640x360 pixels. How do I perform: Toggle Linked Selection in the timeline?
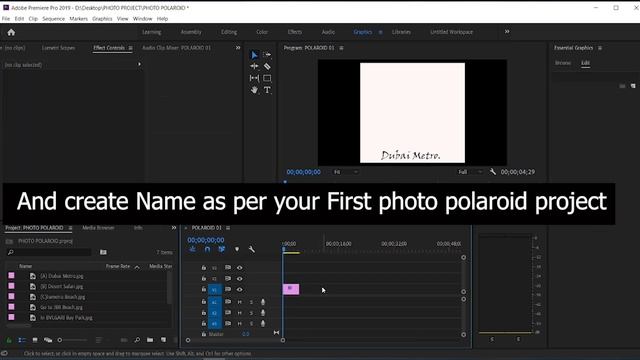tap(222, 249)
